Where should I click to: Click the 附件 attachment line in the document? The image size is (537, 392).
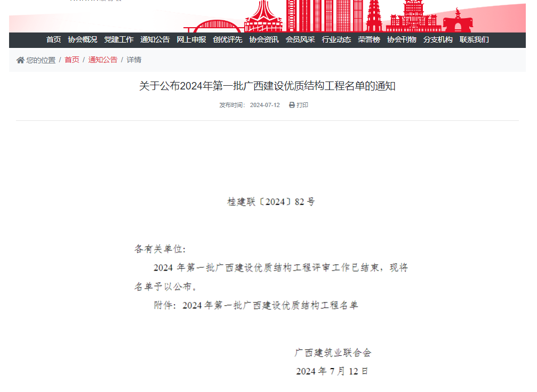pos(256,306)
